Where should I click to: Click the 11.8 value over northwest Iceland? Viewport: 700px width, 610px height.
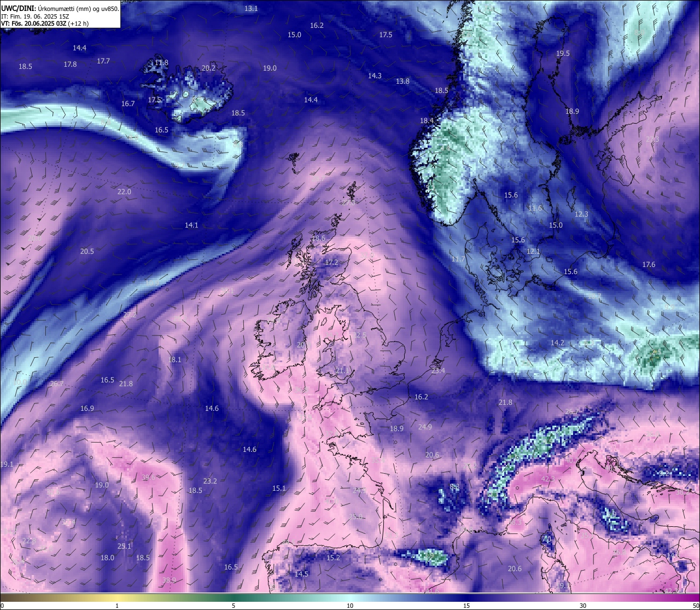pos(161,63)
